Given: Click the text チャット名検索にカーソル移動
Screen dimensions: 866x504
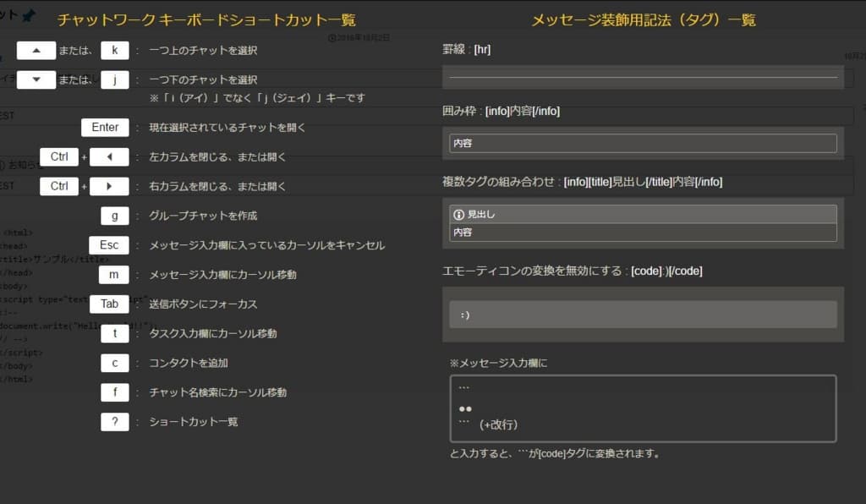Looking at the screenshot, I should tap(217, 392).
